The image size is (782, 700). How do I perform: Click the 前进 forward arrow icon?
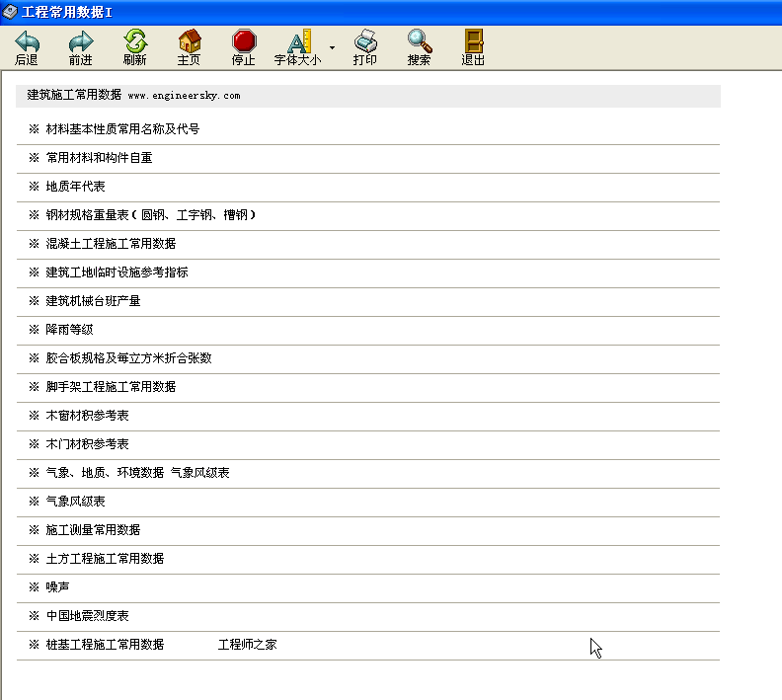click(81, 41)
